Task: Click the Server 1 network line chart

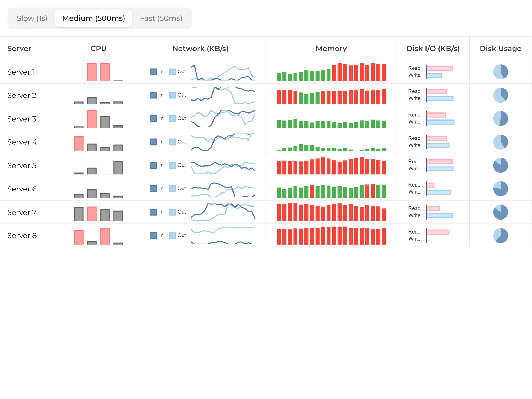Action: click(x=223, y=72)
